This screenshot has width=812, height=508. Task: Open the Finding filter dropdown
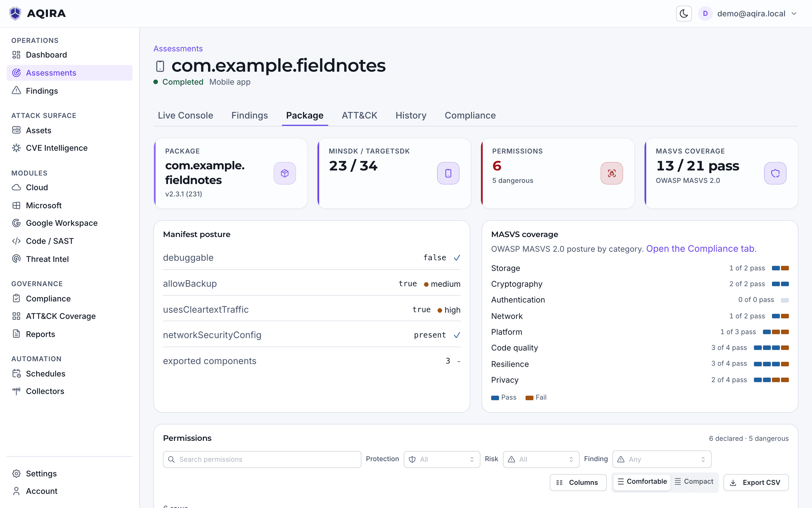click(x=662, y=459)
